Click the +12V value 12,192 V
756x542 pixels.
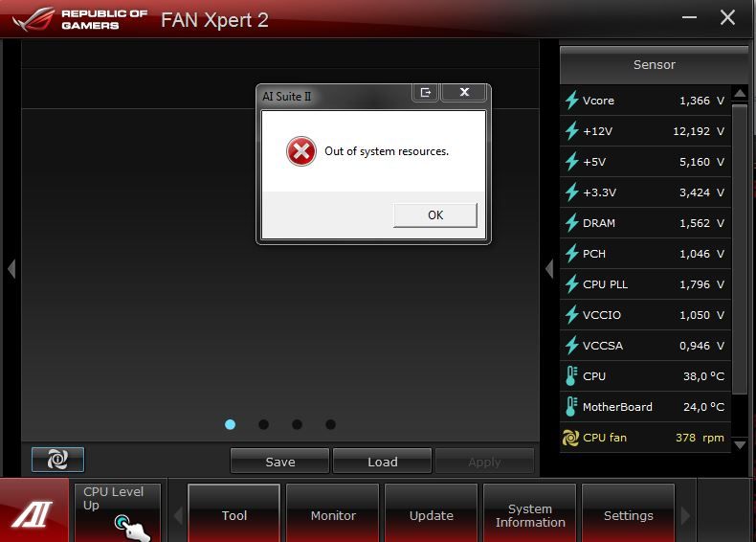699,131
